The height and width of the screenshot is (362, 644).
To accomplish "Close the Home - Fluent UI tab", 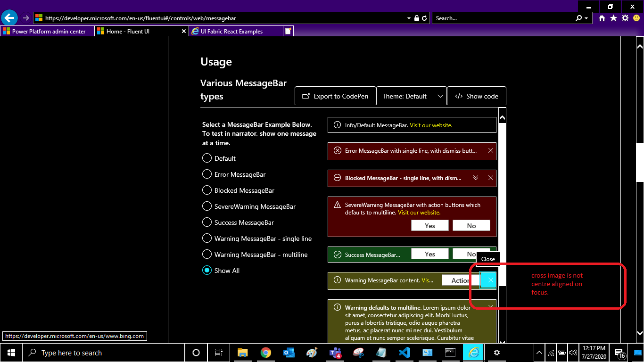I will tap(184, 31).
